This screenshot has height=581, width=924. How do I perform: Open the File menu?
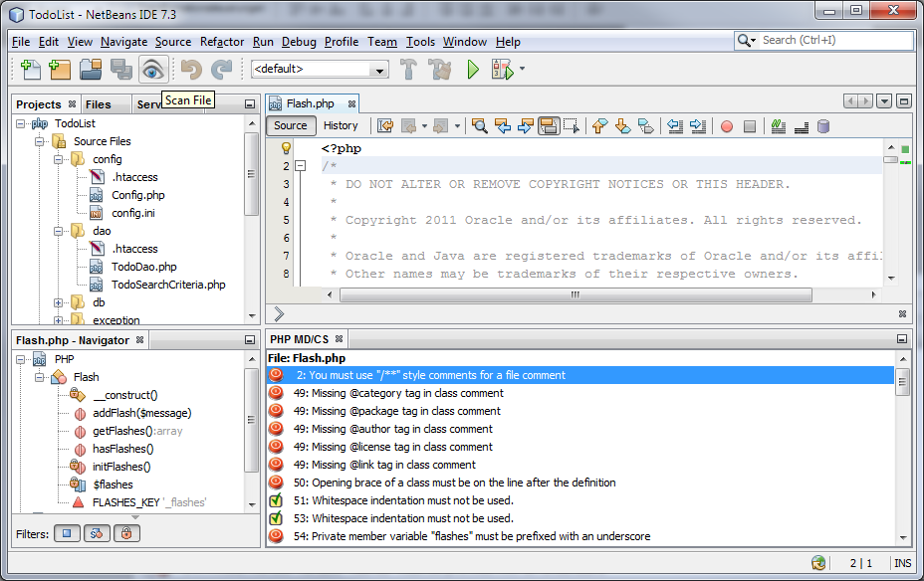[x=21, y=42]
